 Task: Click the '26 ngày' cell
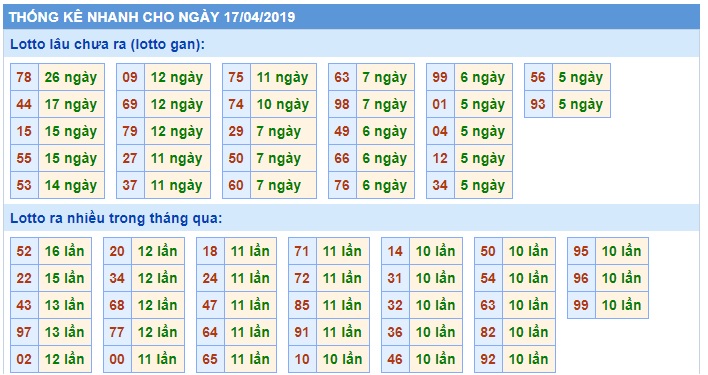[71, 77]
